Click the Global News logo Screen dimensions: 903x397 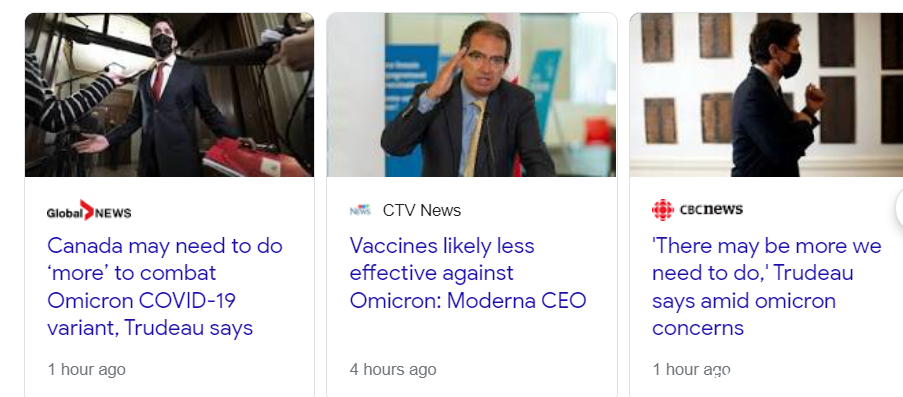point(89,211)
